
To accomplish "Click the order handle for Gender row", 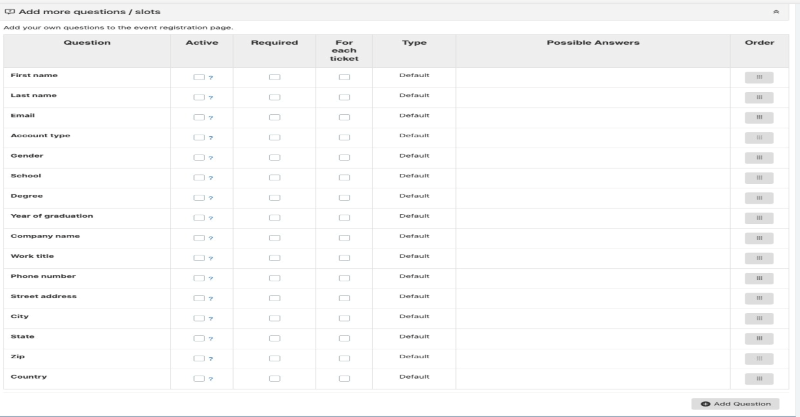I will (759, 157).
